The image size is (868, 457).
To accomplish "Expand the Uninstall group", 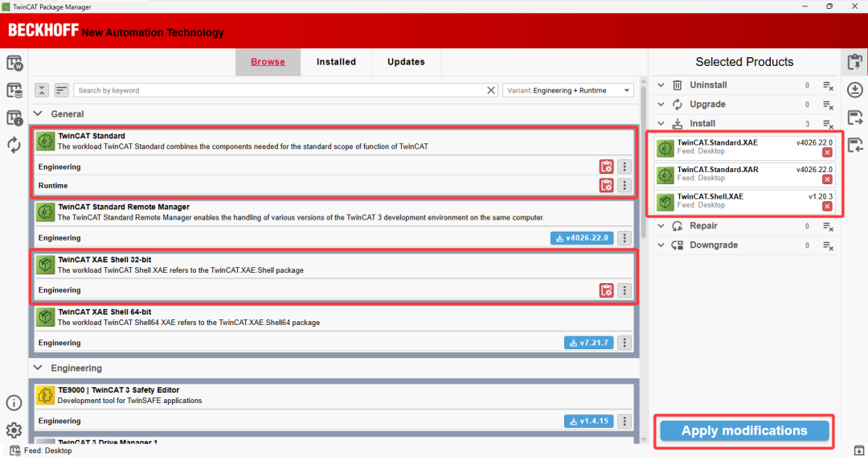I will click(661, 84).
